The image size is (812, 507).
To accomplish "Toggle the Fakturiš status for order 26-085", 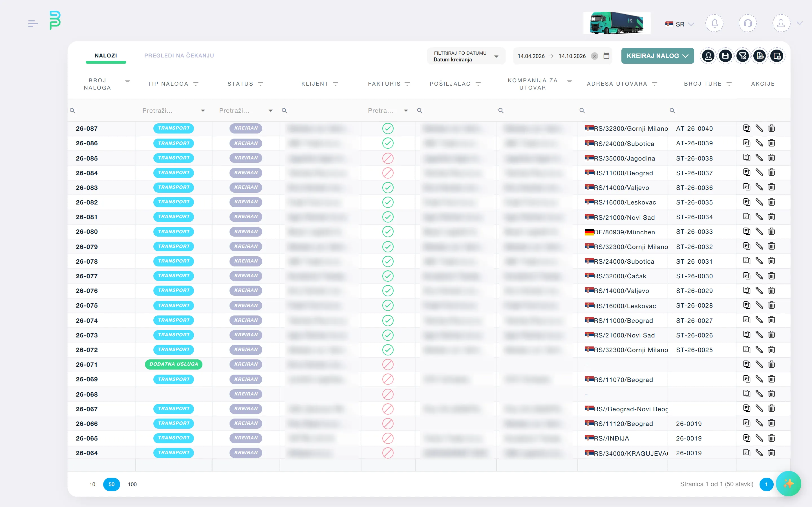I will pyautogui.click(x=388, y=158).
